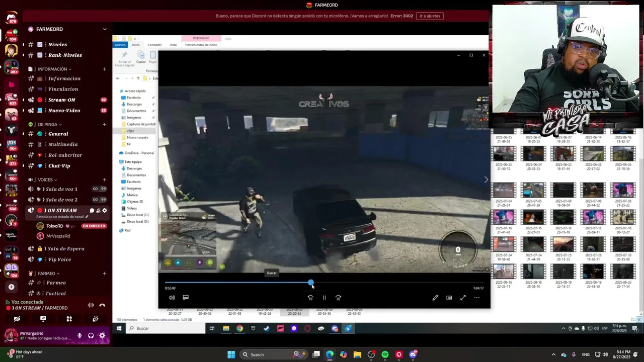Open the Discord soundboard icon
The width and height of the screenshot is (644, 362).
[x=96, y=319]
